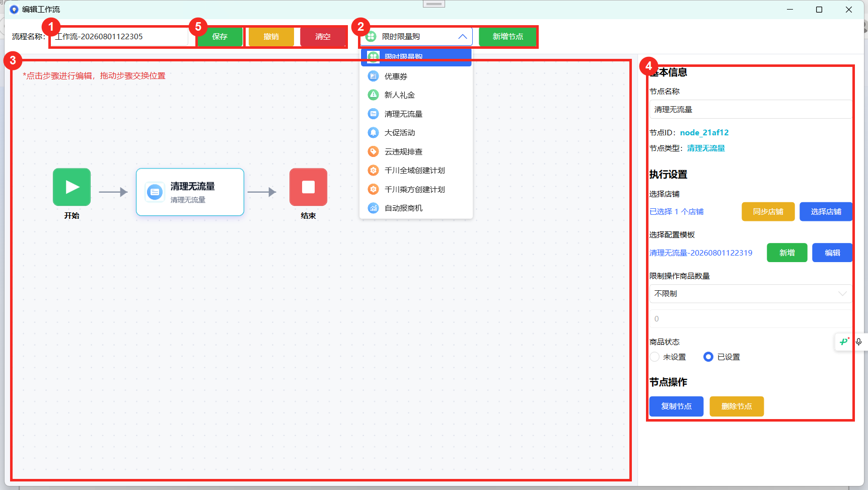
Task: Click the 自动报商机 chart icon
Action: point(373,208)
